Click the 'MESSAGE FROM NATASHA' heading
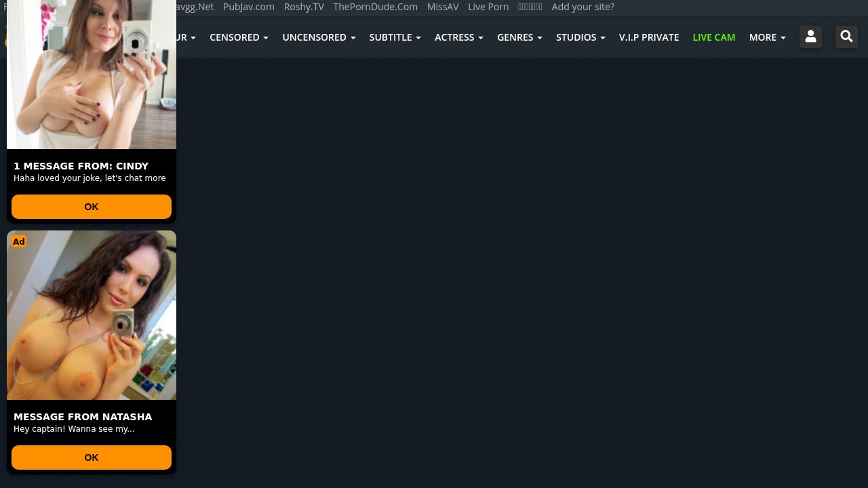The image size is (868, 488). pyautogui.click(x=83, y=417)
